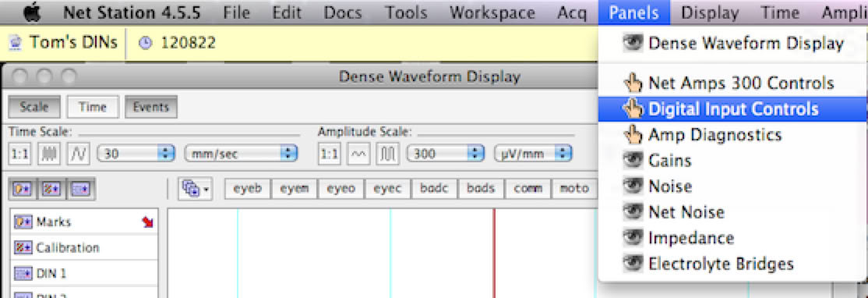The width and height of the screenshot is (868, 298).
Task: Open the Amp Diagnostics panel
Action: tap(733, 135)
